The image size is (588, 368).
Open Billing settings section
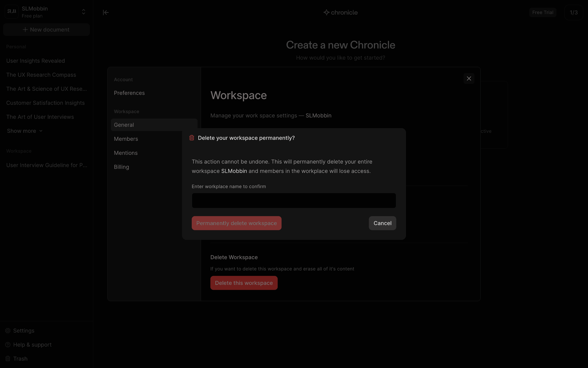[x=121, y=167]
